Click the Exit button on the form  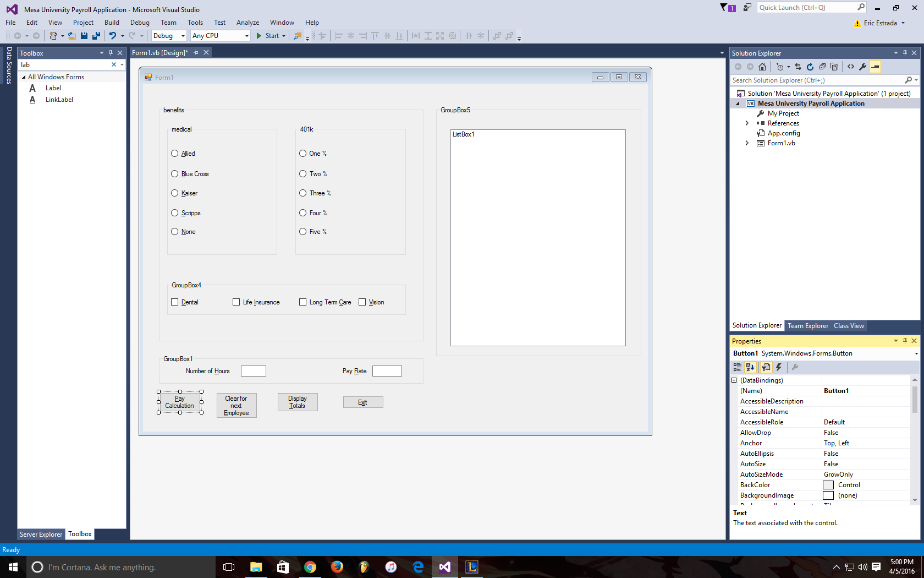pyautogui.click(x=362, y=402)
